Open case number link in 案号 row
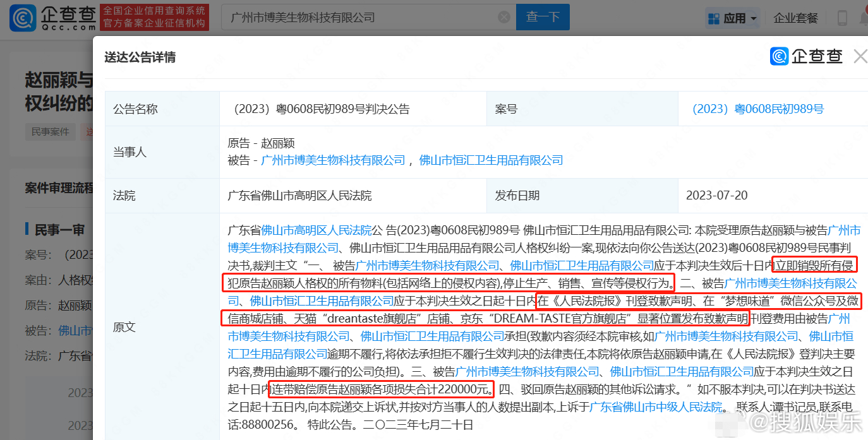868x440 pixels. click(758, 109)
